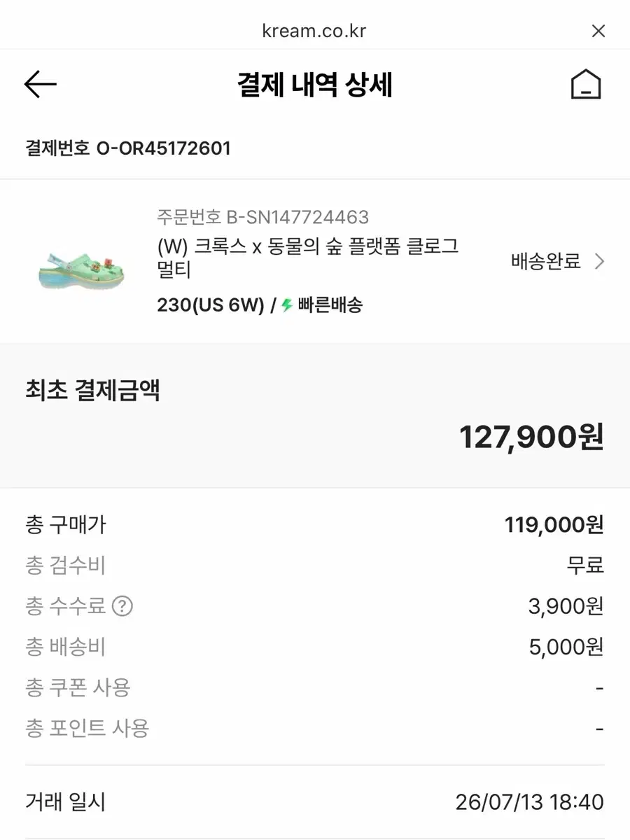Go back using the left arrow icon

40,85
